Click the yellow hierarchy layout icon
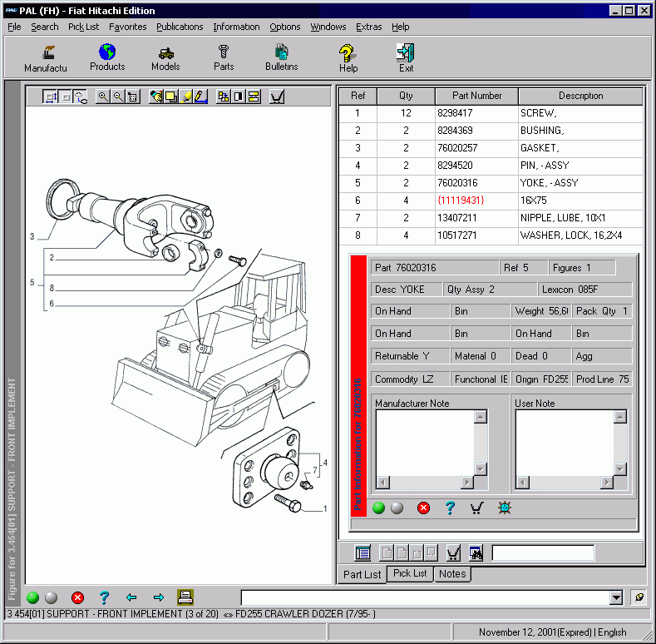The image size is (656, 644). click(x=224, y=97)
